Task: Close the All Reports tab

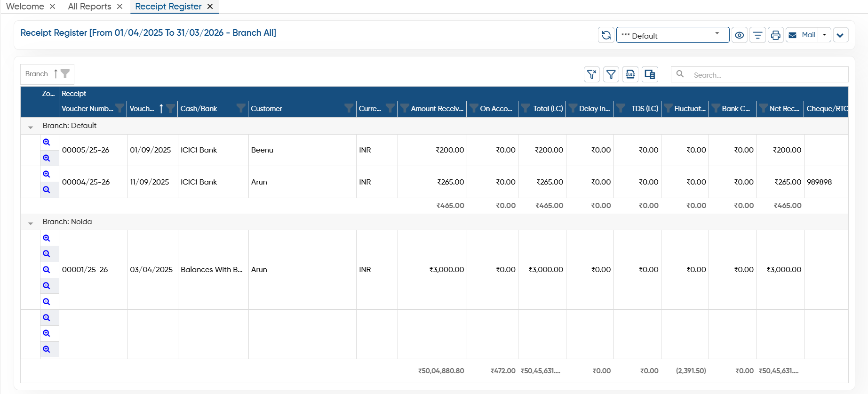Action: pos(119,7)
